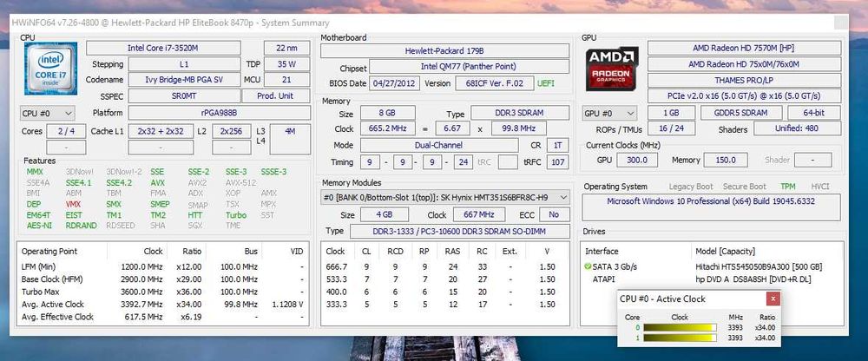Click the Dual-Channel mode field
Viewport: 868px width, 361px height.
coord(441,146)
